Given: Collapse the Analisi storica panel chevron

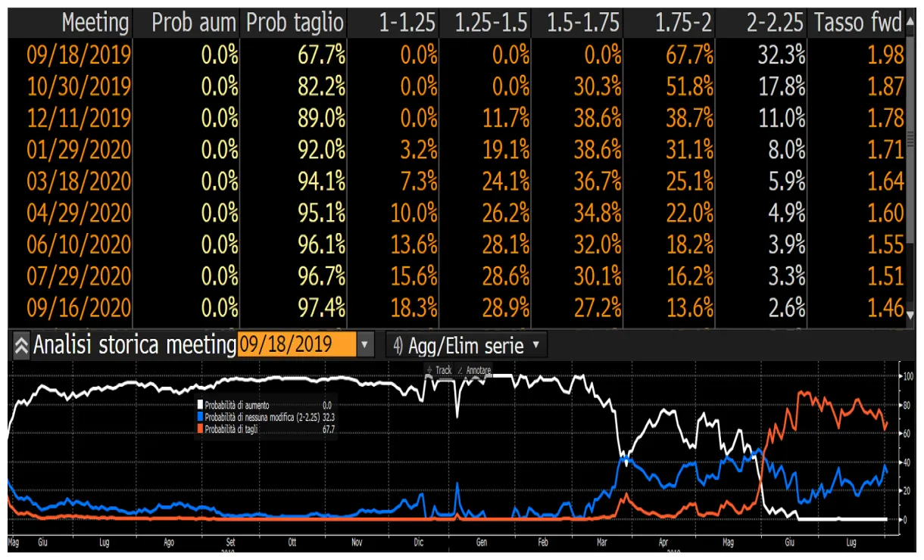Looking at the screenshot, I should point(21,346).
